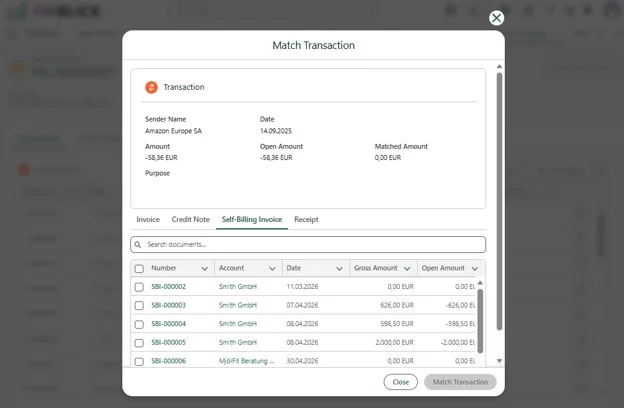Click the dialog scrollbar down arrow
Image resolution: width=624 pixels, height=408 pixels.
(x=499, y=361)
